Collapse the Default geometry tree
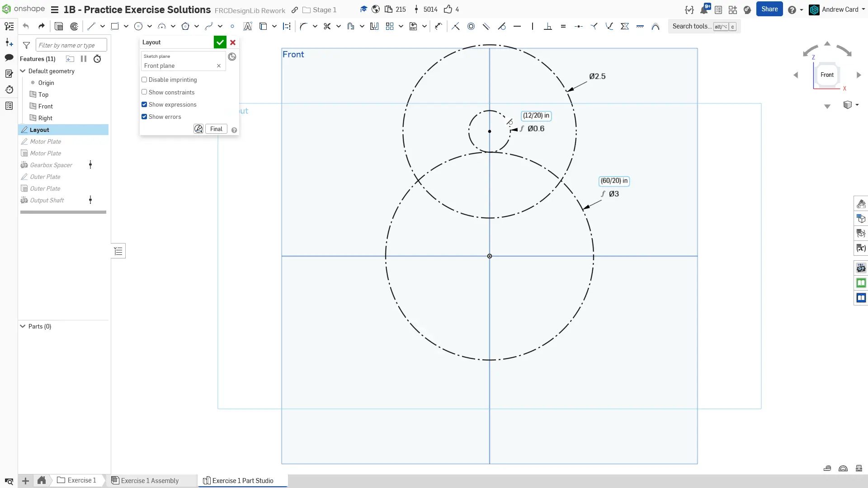Viewport: 868px width, 488px height. [x=23, y=71]
